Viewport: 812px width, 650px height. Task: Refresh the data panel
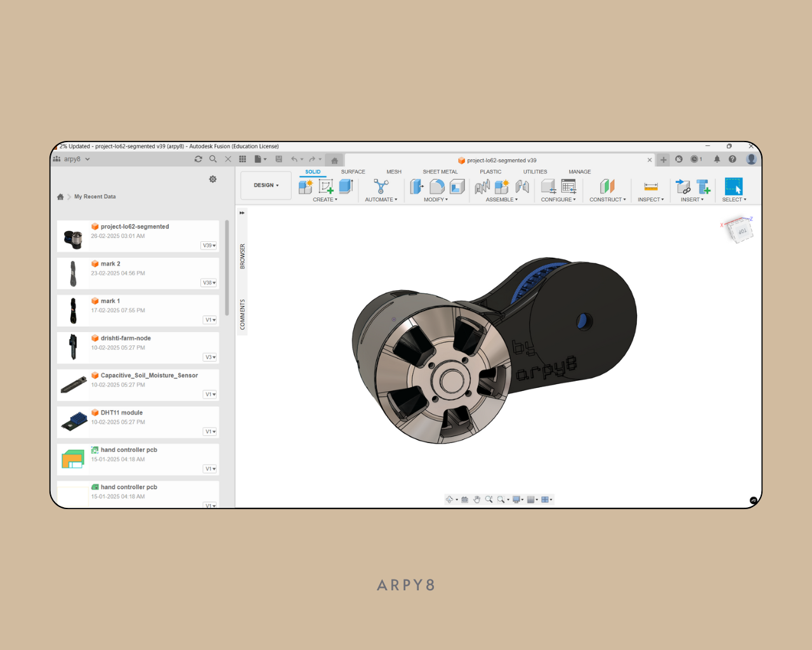tap(199, 159)
